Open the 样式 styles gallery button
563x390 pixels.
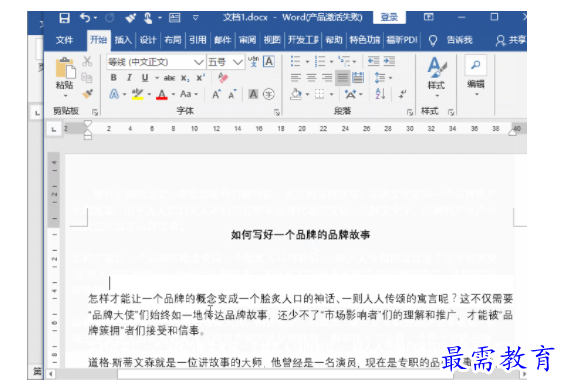tap(437, 77)
